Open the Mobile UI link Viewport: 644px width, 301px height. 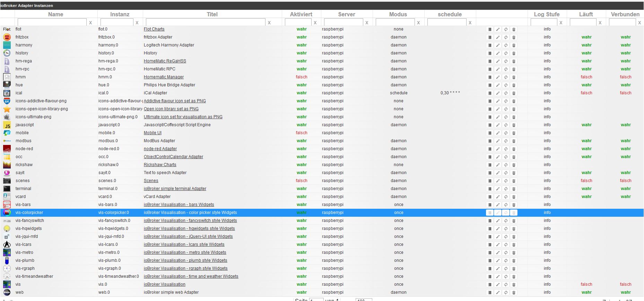153,133
